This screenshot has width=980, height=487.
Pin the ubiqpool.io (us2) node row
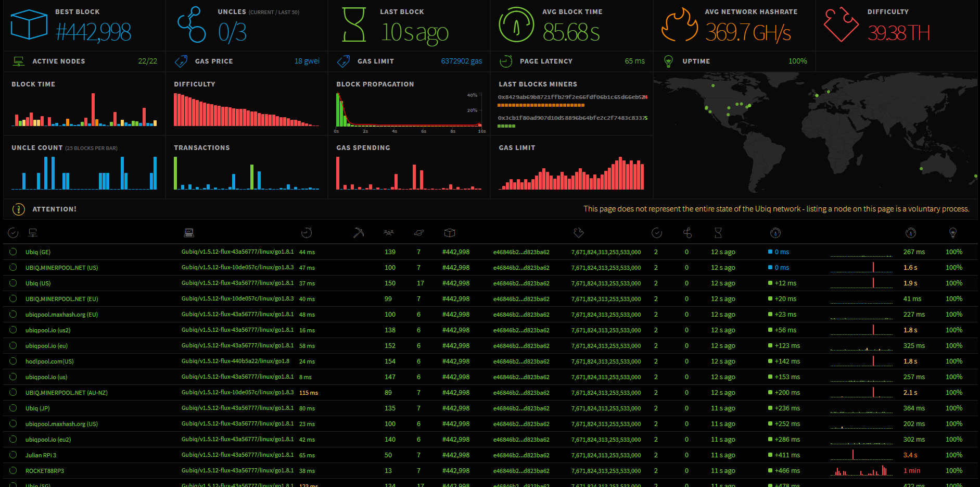(x=13, y=330)
